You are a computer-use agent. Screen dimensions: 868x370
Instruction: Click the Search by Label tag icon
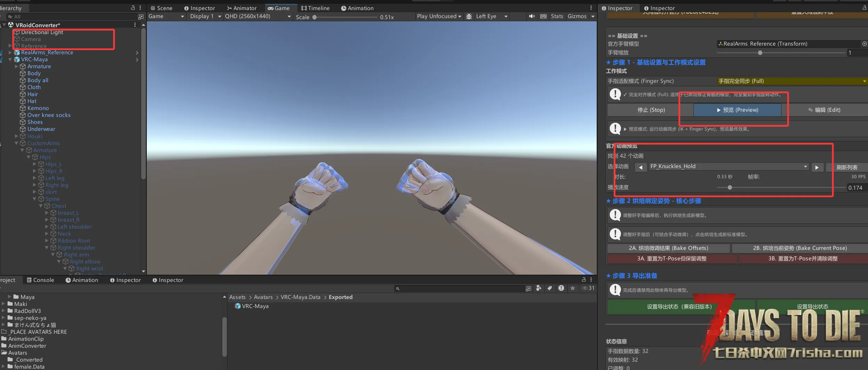550,288
